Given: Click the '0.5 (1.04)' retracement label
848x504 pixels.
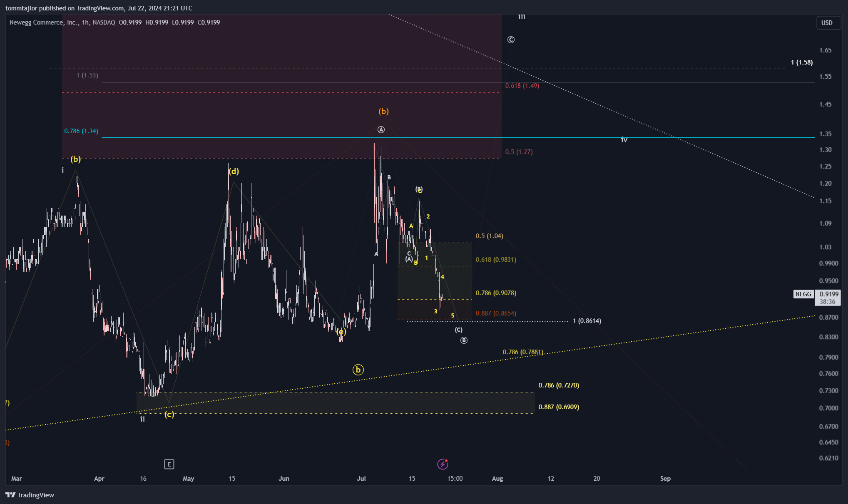Looking at the screenshot, I should coord(490,236).
